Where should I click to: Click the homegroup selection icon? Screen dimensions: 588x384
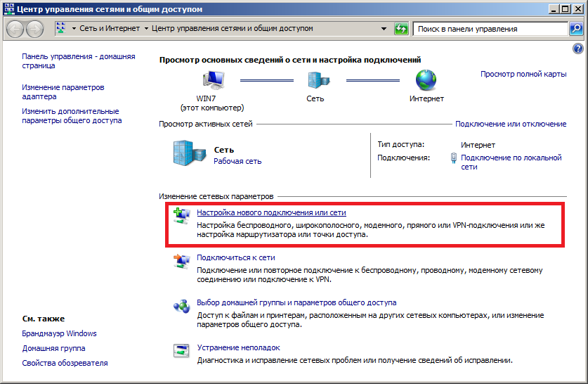click(181, 307)
